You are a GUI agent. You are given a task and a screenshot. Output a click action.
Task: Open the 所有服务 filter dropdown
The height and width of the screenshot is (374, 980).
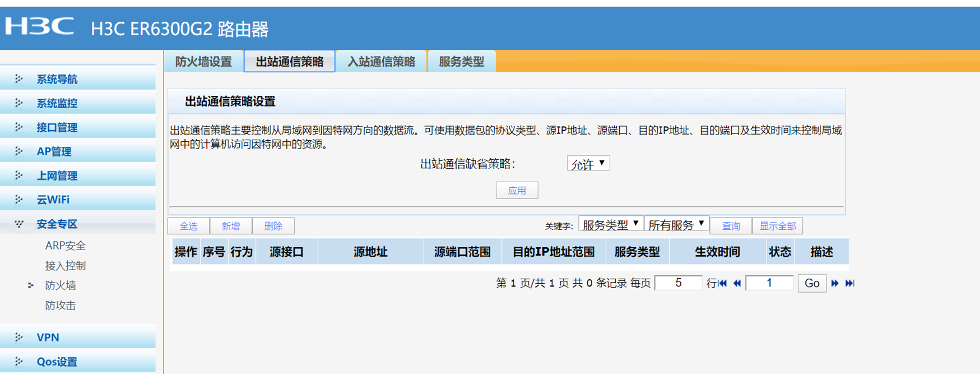tap(676, 225)
